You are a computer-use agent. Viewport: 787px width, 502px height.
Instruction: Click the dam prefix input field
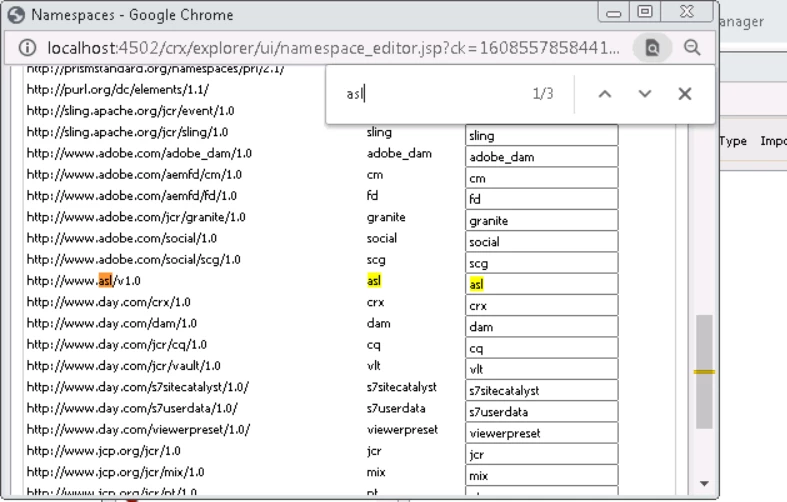(x=542, y=327)
